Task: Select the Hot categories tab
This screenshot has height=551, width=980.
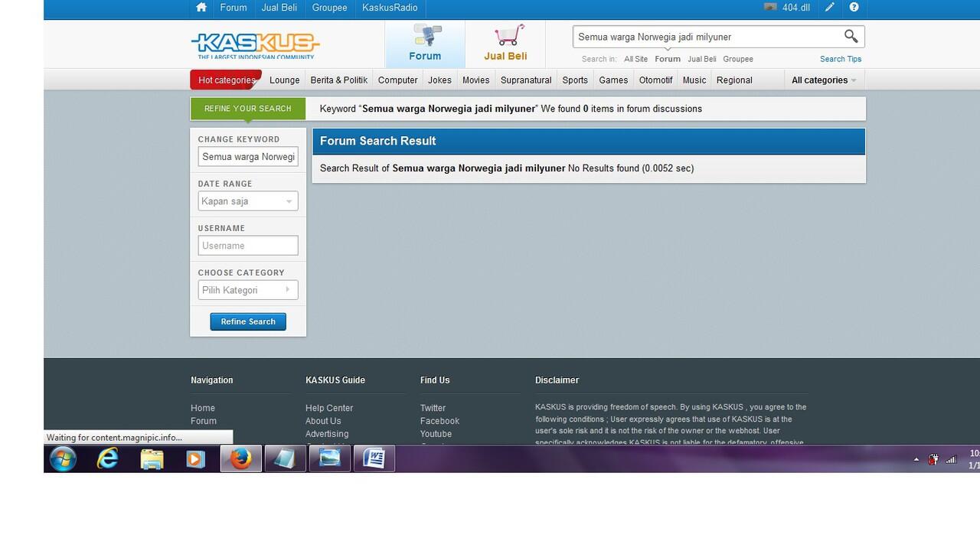Action: (x=226, y=80)
